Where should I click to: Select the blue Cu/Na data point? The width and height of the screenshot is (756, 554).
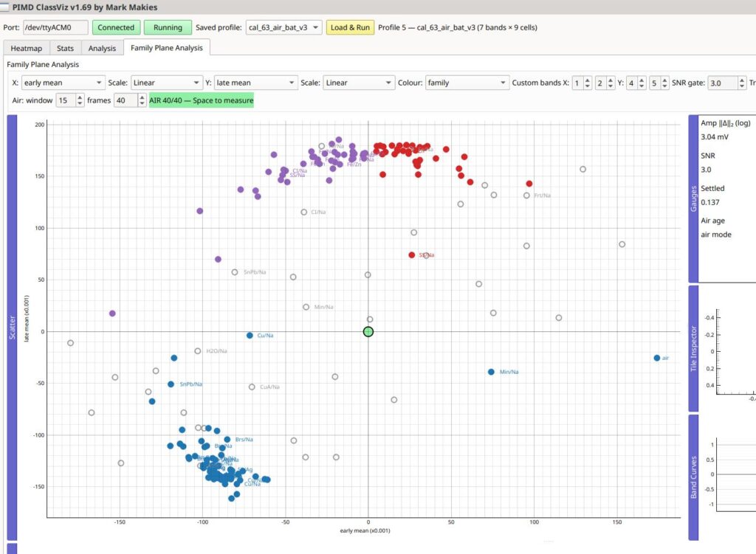click(x=250, y=336)
